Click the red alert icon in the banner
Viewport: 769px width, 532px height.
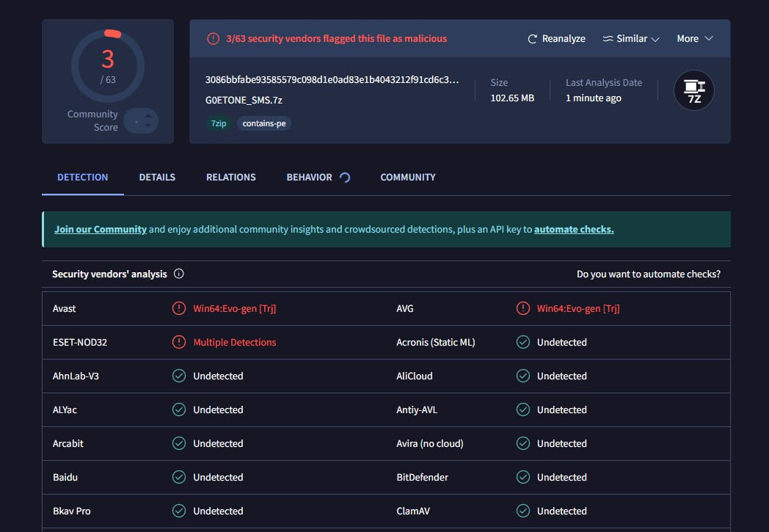point(213,39)
